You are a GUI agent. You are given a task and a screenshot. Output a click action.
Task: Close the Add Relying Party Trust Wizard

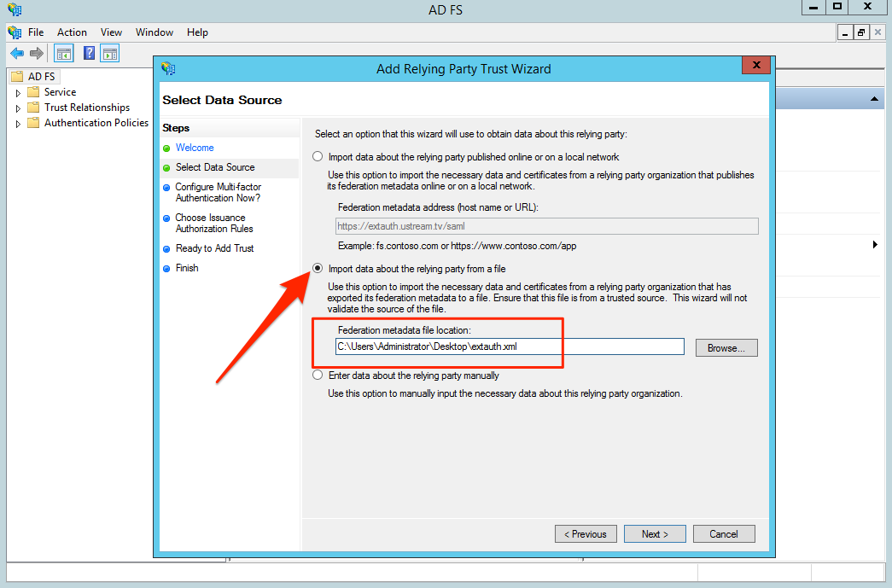click(756, 66)
